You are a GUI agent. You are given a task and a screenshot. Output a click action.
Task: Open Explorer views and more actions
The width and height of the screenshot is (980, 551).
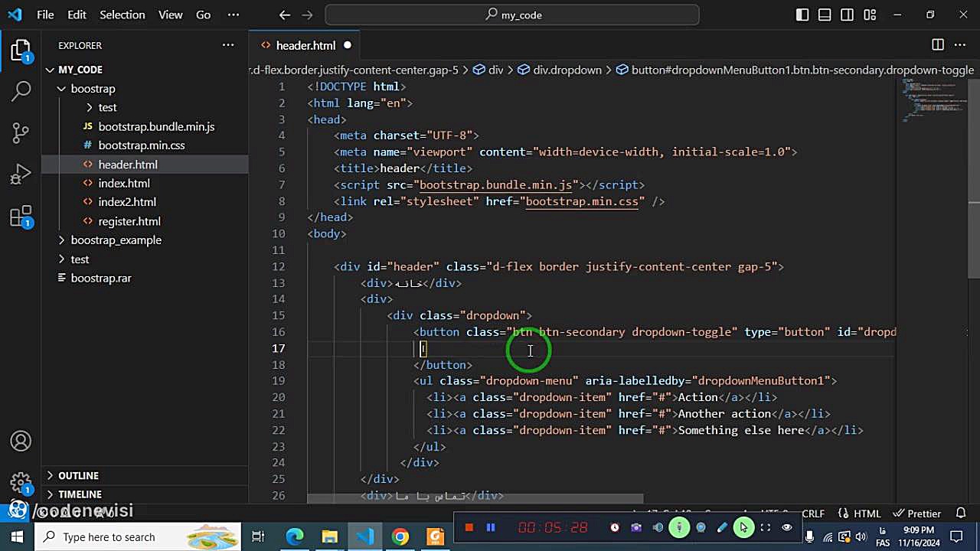click(x=228, y=45)
